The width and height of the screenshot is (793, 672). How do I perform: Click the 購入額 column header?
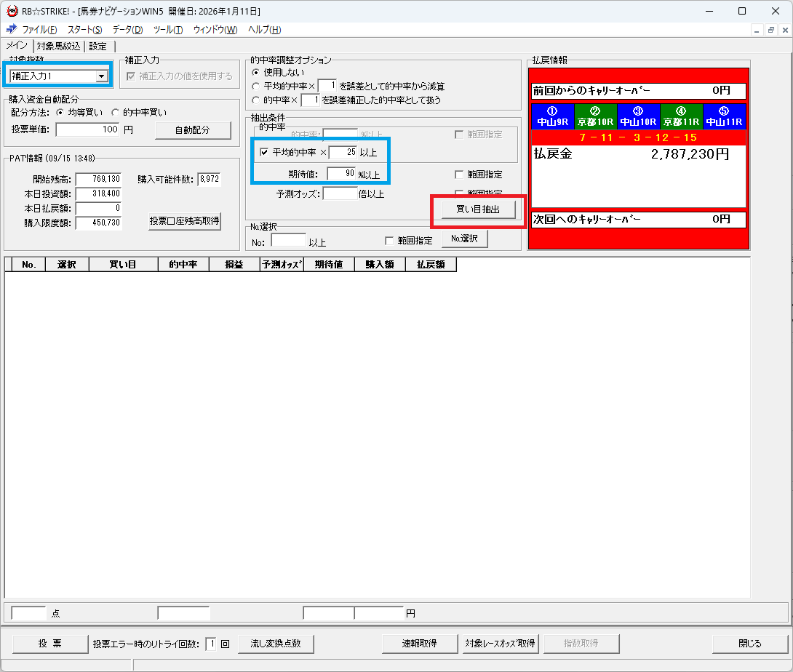click(380, 265)
